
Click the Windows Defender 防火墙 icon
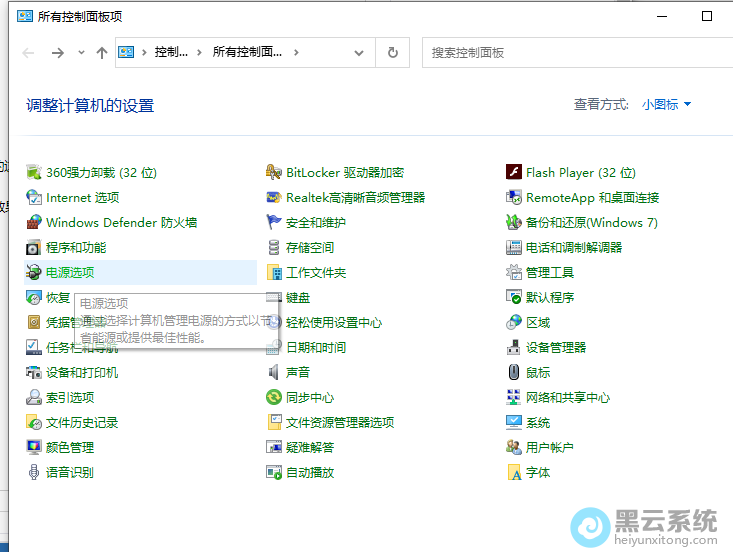(x=34, y=222)
